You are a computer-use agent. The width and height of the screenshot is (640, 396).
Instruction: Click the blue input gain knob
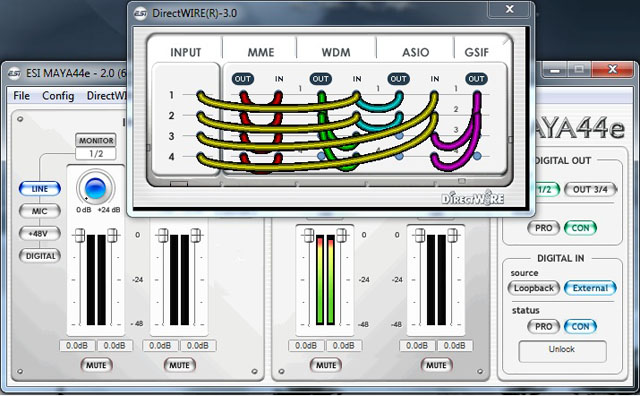coord(96,189)
